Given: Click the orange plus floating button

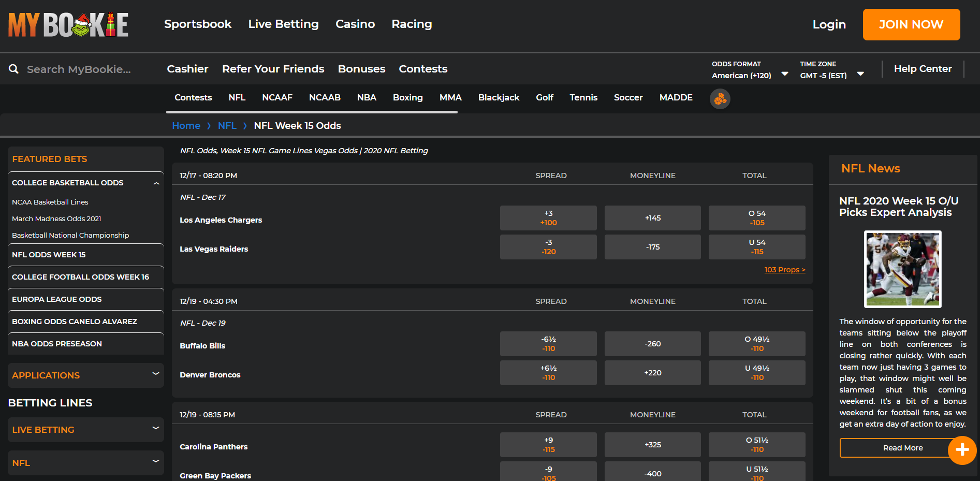Looking at the screenshot, I should (x=962, y=450).
